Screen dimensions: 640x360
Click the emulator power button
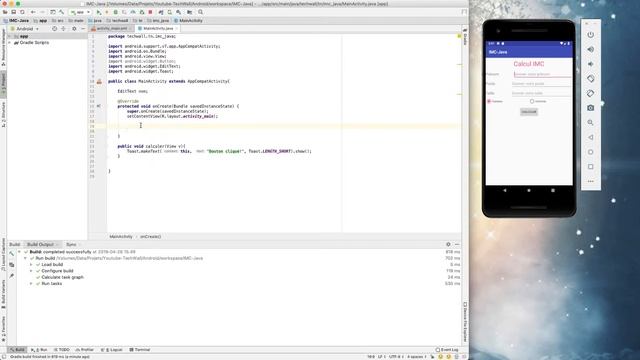(591, 35)
